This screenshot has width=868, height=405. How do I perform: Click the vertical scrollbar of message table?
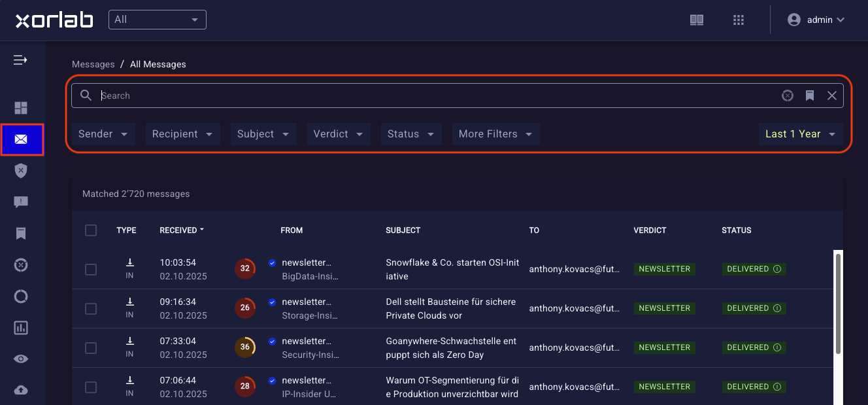[x=839, y=303]
